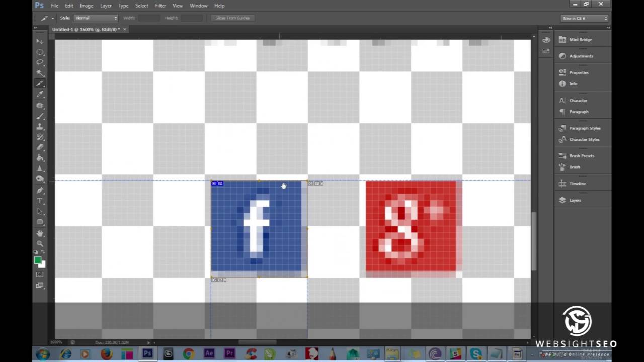The image size is (644, 362).
Task: Select the Move tool
Action: pos(40,41)
